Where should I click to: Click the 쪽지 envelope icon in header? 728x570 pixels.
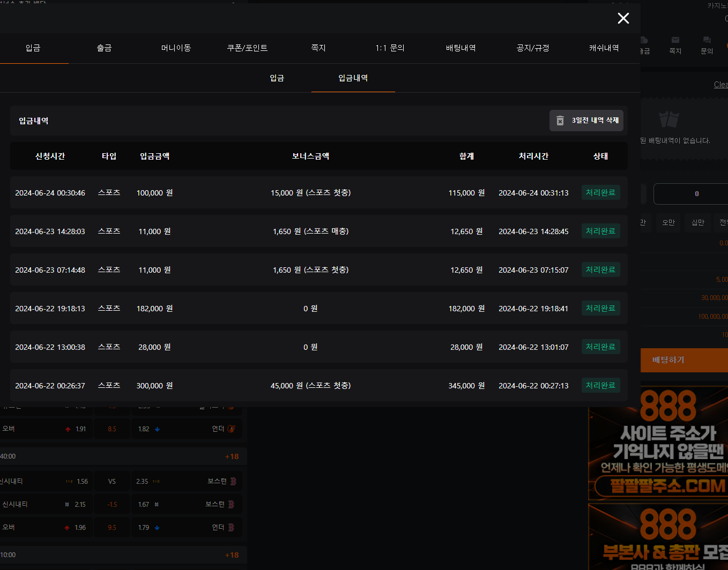(x=675, y=40)
